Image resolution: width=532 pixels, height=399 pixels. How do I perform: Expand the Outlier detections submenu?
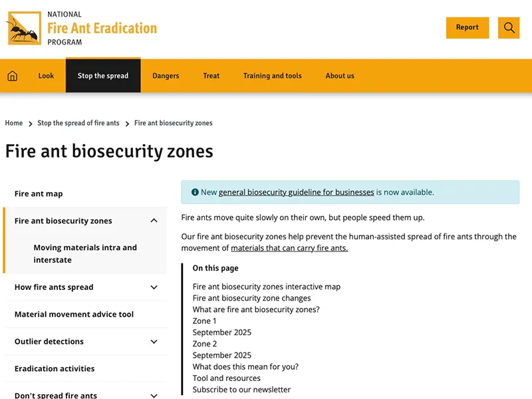click(x=154, y=342)
